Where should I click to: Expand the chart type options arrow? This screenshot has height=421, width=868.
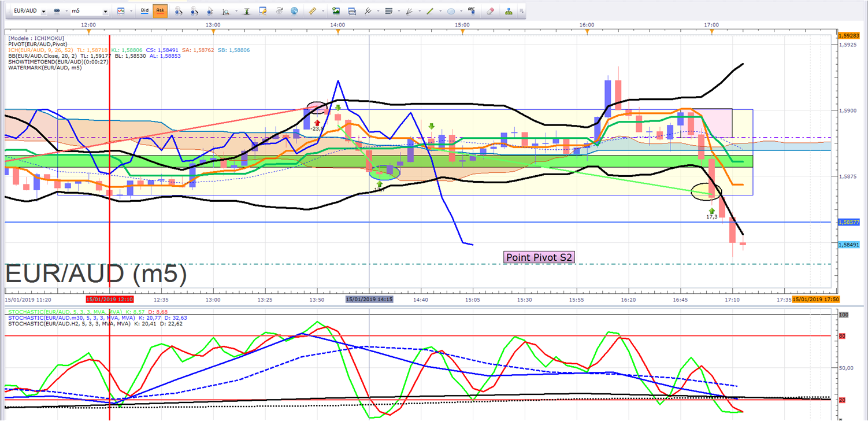coord(131,11)
